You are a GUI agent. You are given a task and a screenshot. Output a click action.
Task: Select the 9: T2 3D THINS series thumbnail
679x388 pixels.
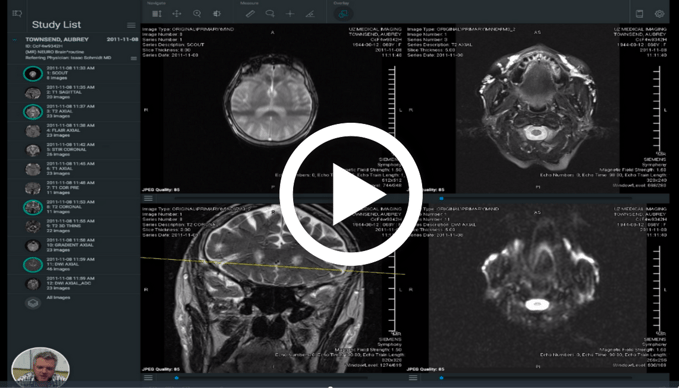[x=33, y=226]
